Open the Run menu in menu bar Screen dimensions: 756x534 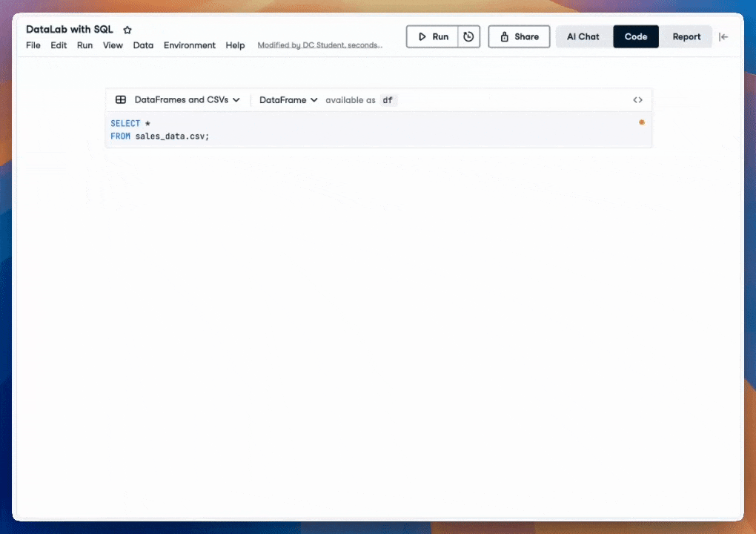[x=84, y=45]
